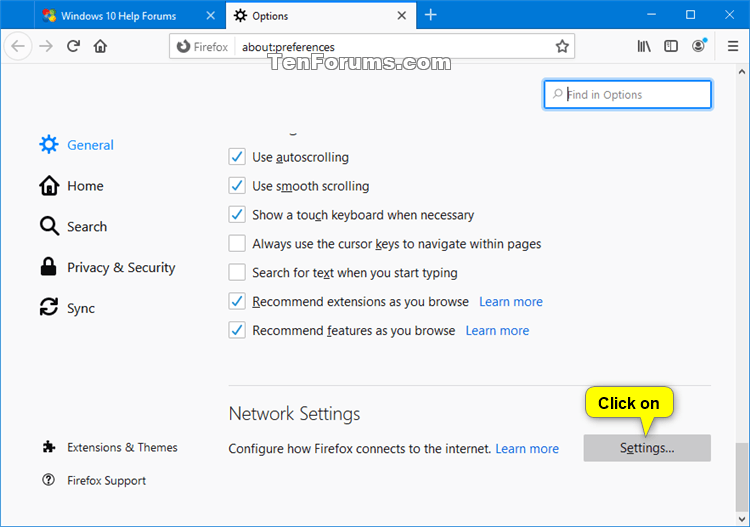Open the Firefox Account icon
750x527 pixels.
pos(699,46)
